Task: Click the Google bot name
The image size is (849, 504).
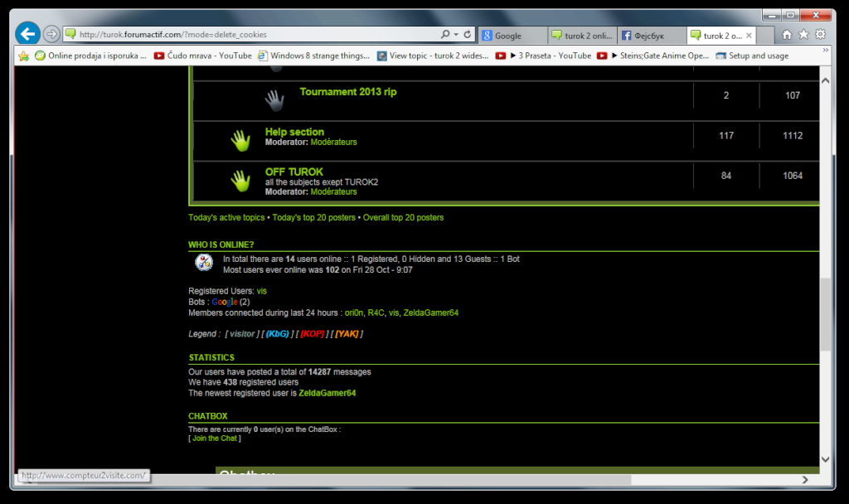Action: pyautogui.click(x=224, y=302)
